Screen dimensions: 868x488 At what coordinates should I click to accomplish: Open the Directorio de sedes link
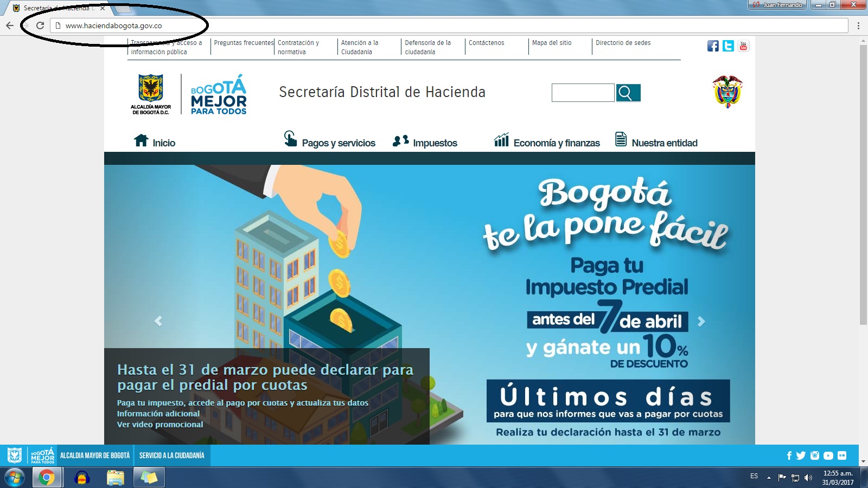point(623,43)
